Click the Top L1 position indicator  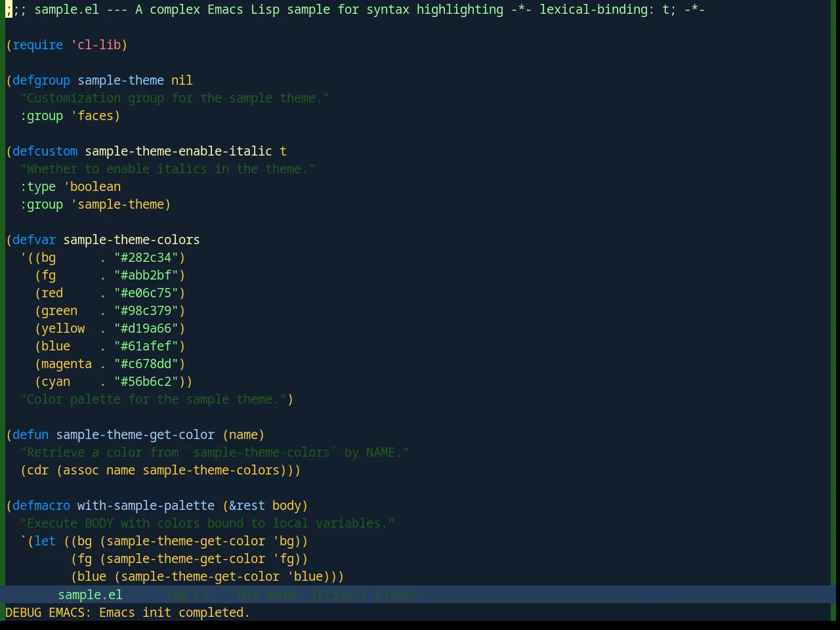click(188, 595)
